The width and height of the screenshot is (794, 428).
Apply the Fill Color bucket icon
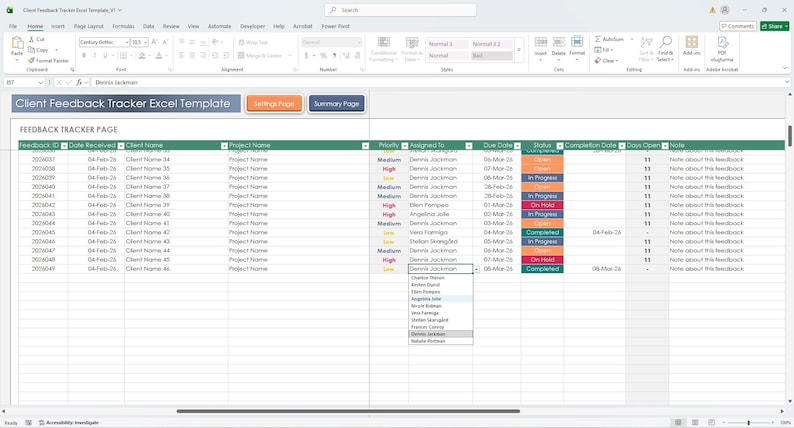[x=142, y=55]
